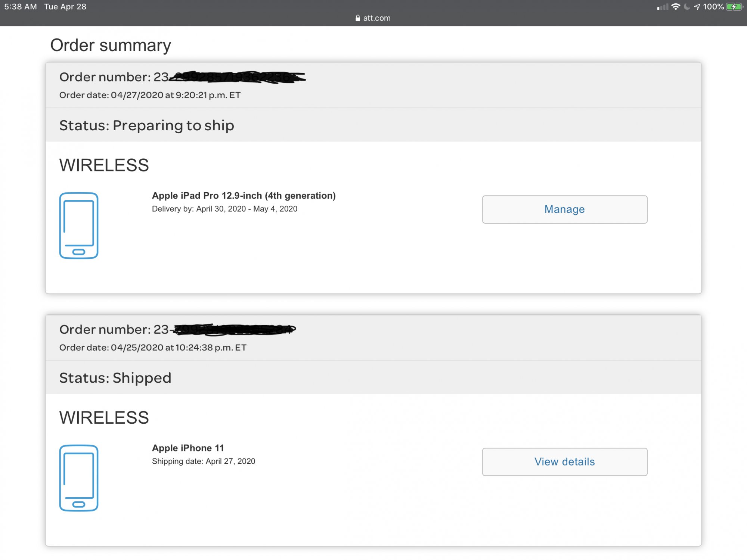Tap the 5:38 AM clock in status bar

pyautogui.click(x=21, y=7)
